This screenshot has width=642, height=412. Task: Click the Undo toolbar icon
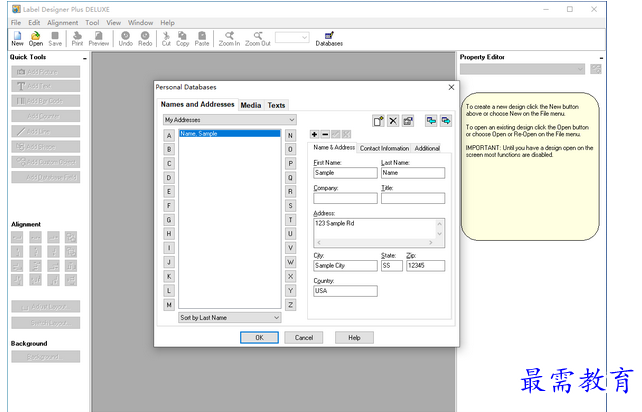125,38
